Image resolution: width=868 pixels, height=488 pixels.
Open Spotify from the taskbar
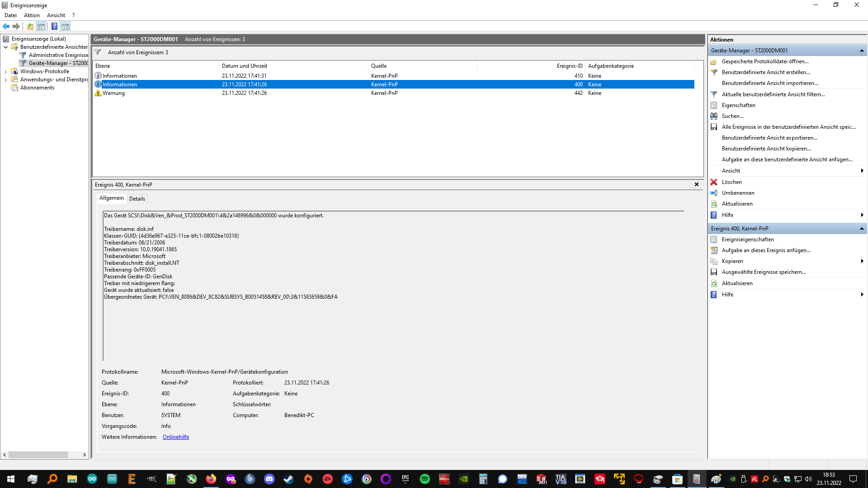pos(425,479)
